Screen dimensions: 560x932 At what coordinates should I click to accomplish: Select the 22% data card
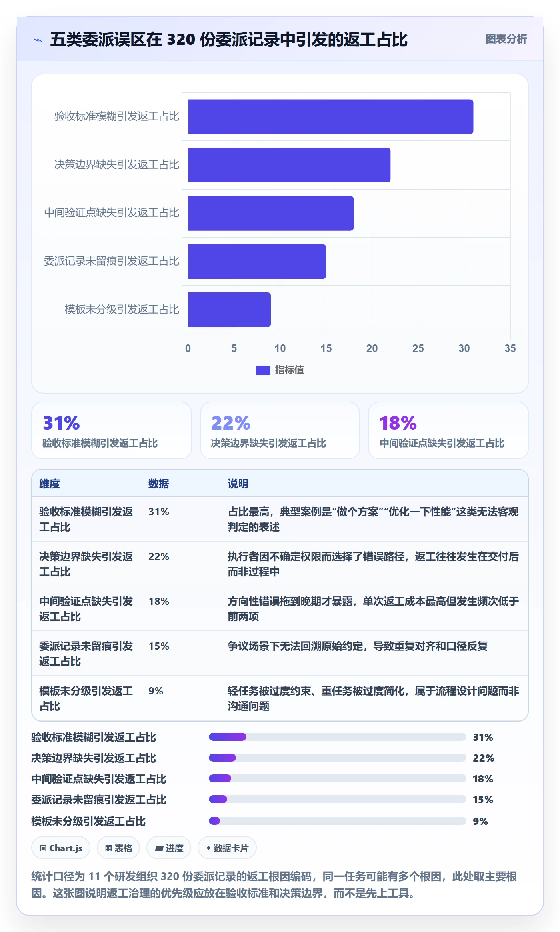pos(280,430)
